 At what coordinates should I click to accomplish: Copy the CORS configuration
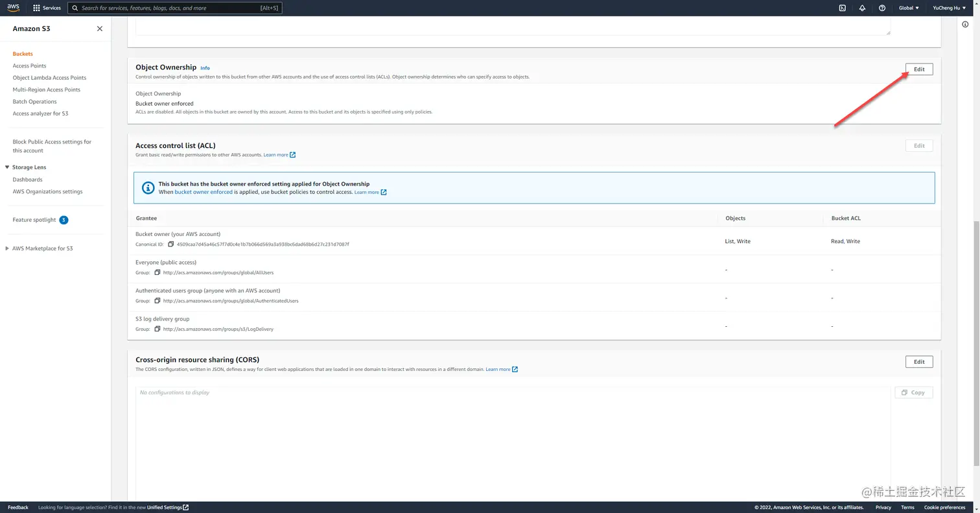pos(913,392)
